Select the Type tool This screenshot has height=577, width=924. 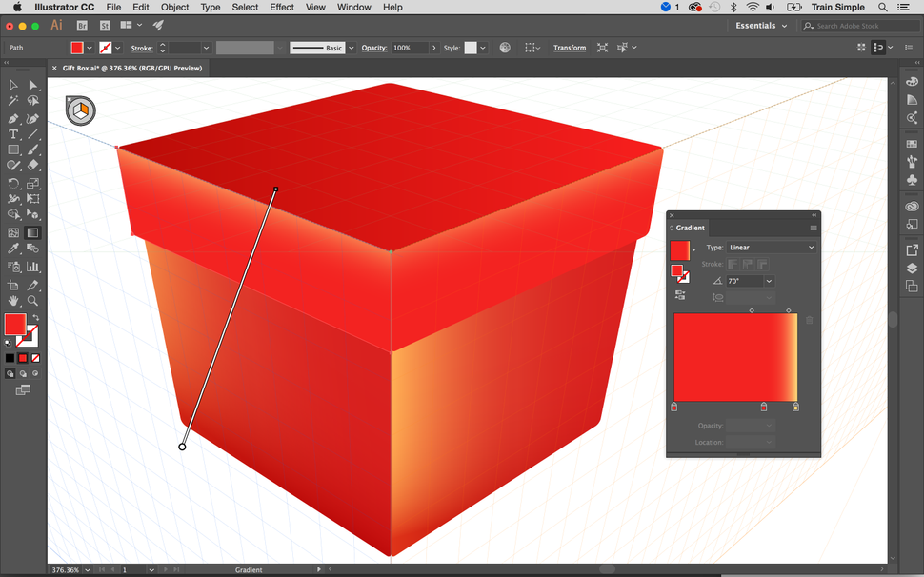tap(11, 132)
